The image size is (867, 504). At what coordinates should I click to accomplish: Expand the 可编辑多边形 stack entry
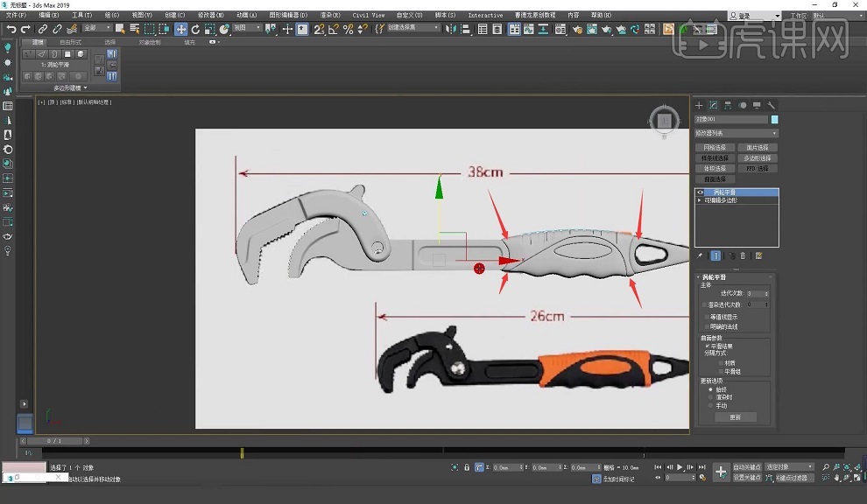(x=700, y=200)
